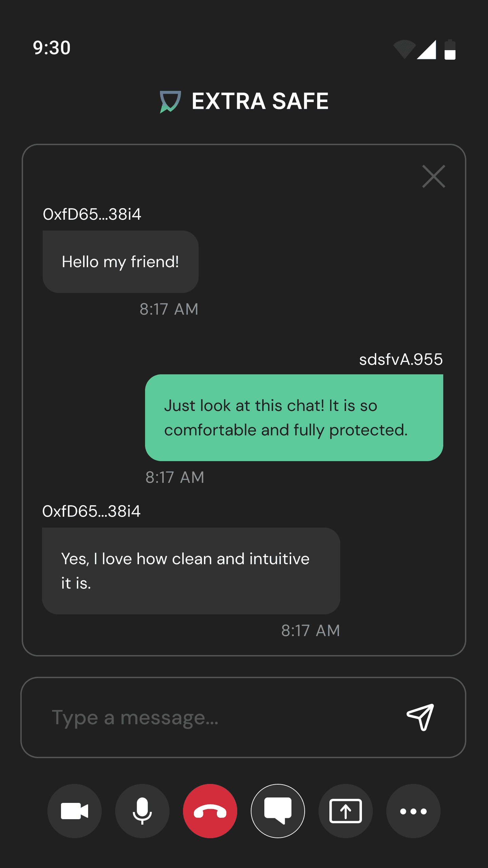Tap the battery status icon
Screen dimensions: 488x868
point(450,50)
